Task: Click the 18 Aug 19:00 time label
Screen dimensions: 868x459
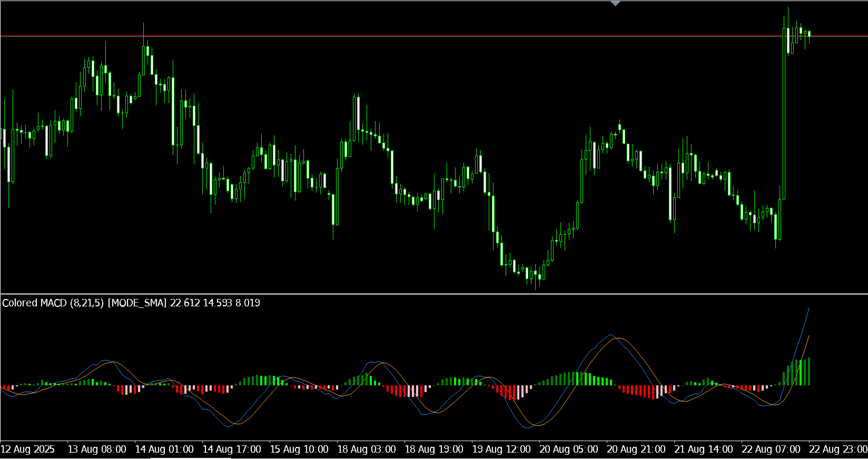Action: 434,449
